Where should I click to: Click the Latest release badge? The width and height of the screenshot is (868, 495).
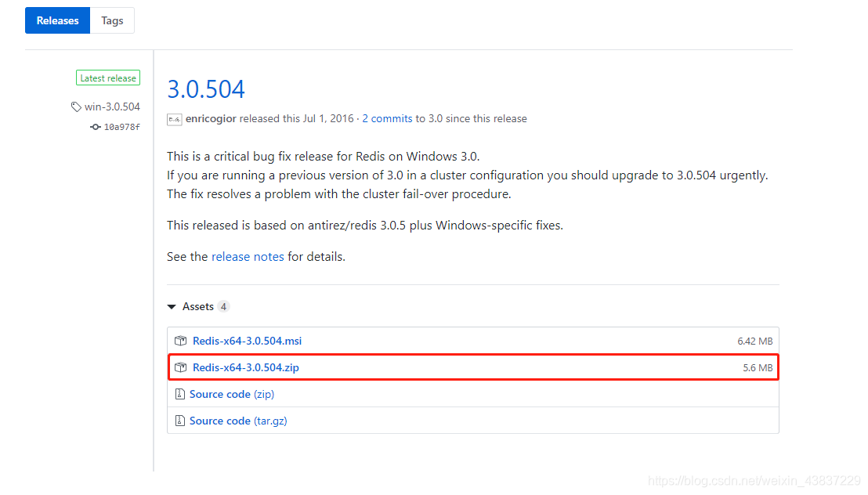pos(108,78)
